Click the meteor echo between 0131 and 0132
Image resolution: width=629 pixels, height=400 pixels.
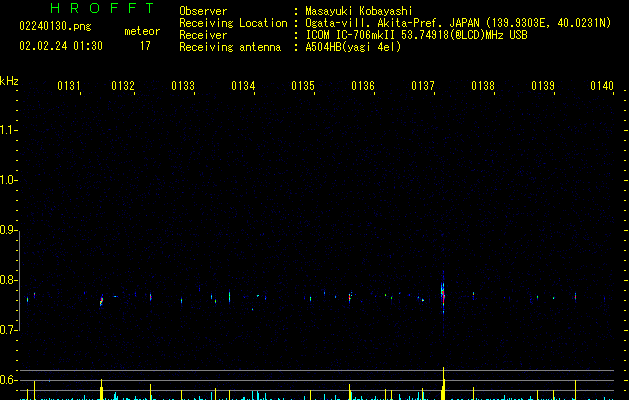(101, 301)
